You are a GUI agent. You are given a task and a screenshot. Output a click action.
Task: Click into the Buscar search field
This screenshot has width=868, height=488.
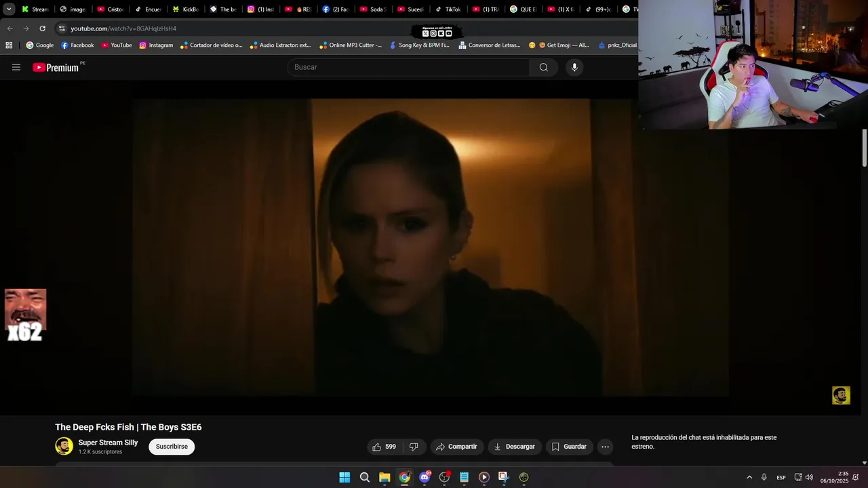[x=410, y=67]
